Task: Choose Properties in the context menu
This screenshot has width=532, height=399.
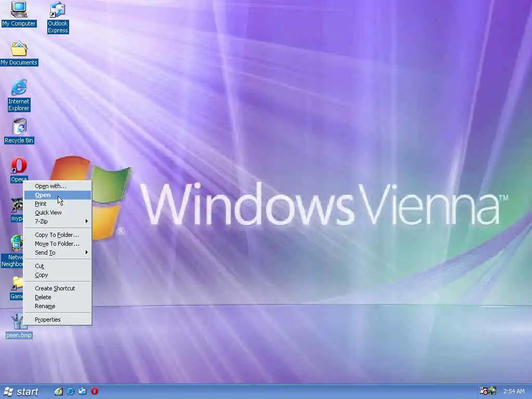Action: pyautogui.click(x=58, y=320)
